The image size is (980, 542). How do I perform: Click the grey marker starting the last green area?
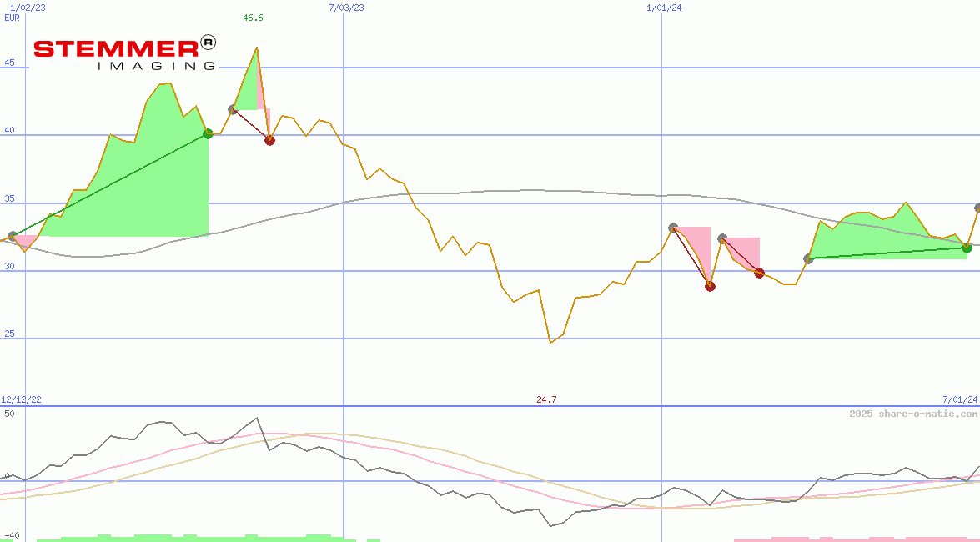[x=808, y=258]
